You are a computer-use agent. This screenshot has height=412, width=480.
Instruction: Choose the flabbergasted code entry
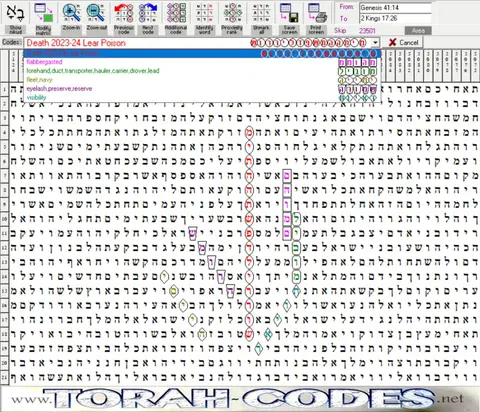[x=202, y=62]
